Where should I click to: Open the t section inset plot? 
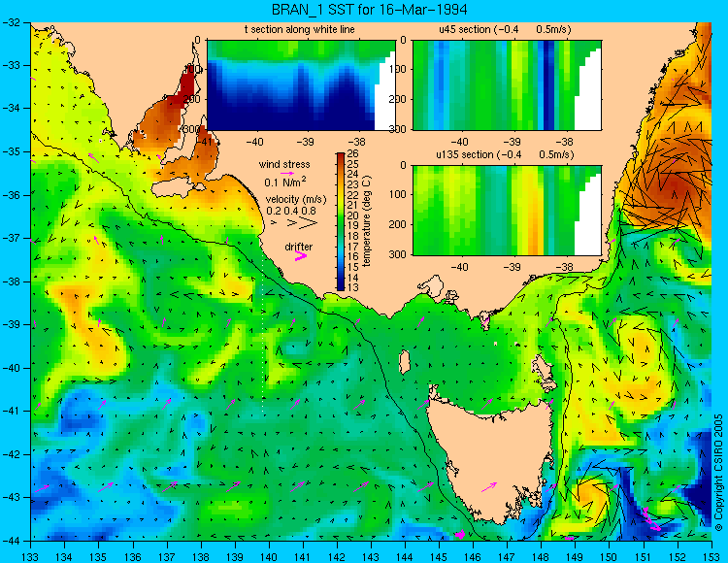301,85
